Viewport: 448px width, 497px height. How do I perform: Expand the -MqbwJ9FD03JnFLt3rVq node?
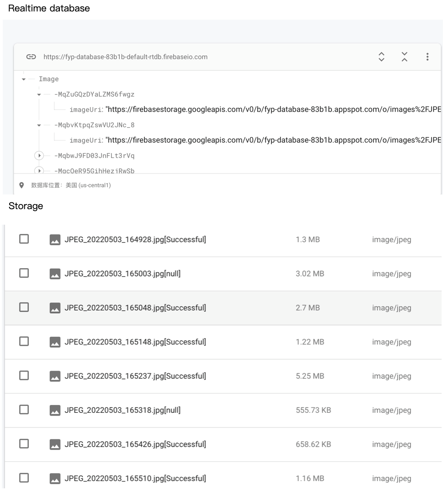(39, 156)
